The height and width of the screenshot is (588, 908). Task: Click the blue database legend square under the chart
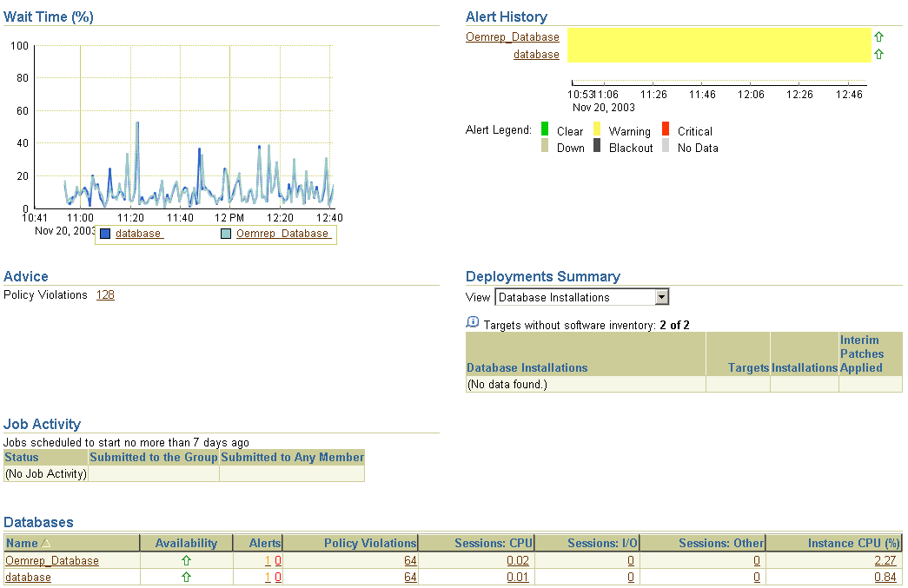click(105, 234)
